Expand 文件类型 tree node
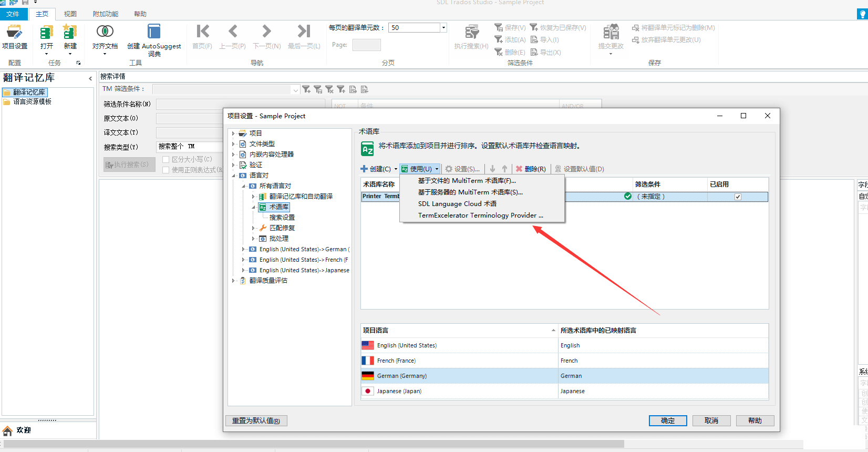Screen dimensions: 868x452 coord(233,144)
